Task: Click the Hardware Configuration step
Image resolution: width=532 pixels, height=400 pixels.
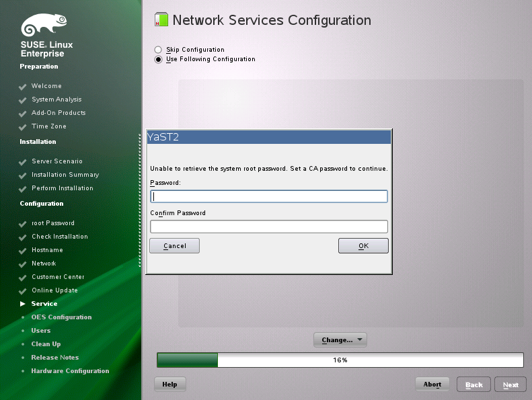Action: tap(70, 371)
